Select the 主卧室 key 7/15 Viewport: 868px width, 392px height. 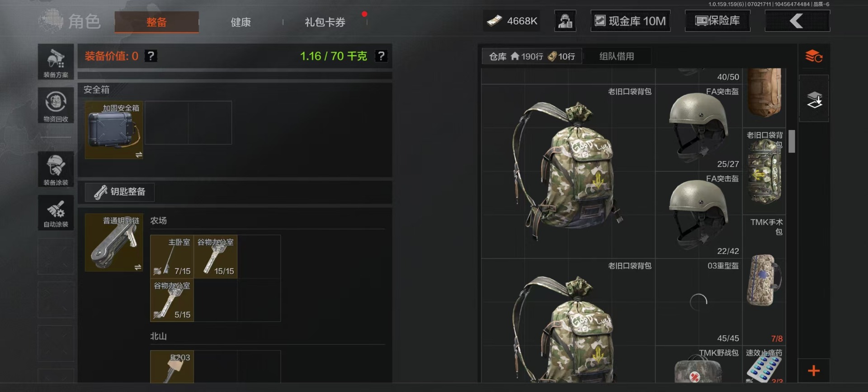coord(172,256)
